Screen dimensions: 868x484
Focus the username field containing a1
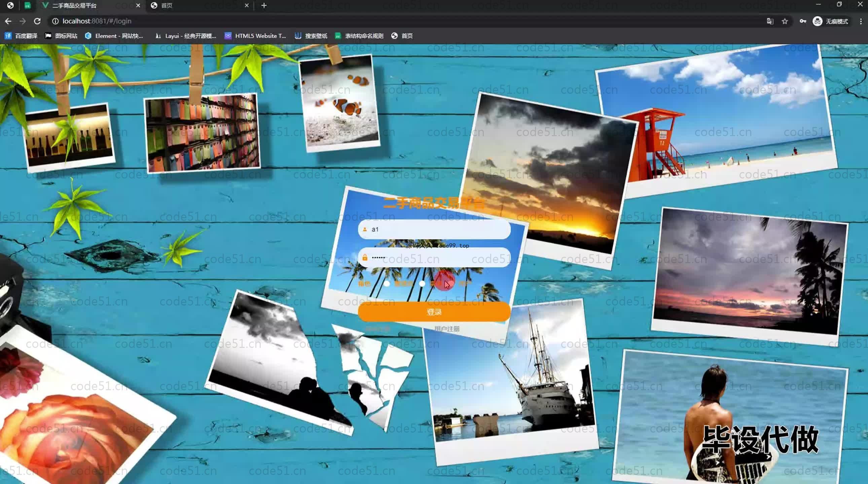434,229
